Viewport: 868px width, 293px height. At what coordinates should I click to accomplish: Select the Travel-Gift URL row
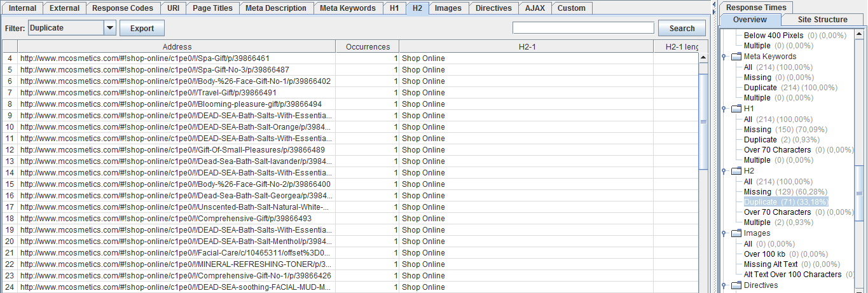177,93
